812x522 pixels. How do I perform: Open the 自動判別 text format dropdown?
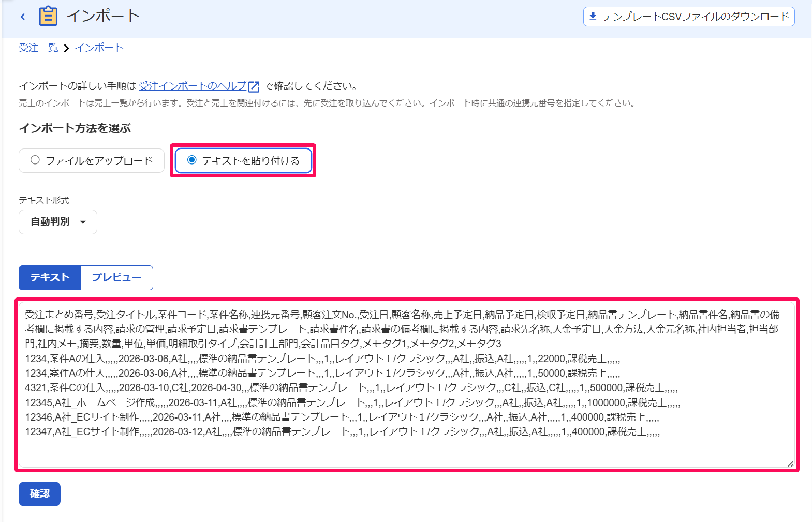58,221
